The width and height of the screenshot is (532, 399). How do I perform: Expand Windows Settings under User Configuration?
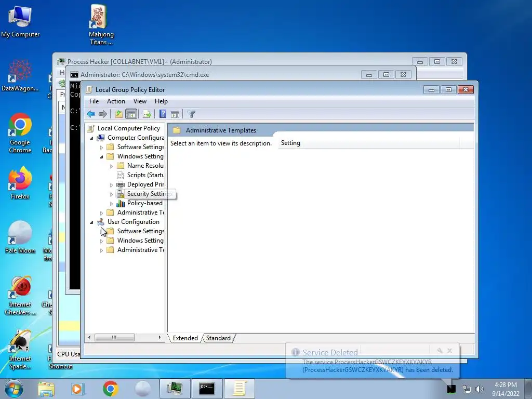click(x=101, y=241)
